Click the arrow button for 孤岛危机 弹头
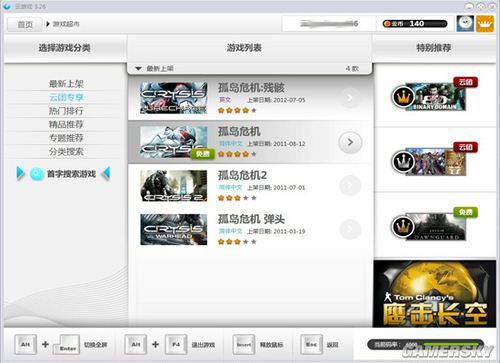This screenshot has width=500, height=363. [x=350, y=229]
